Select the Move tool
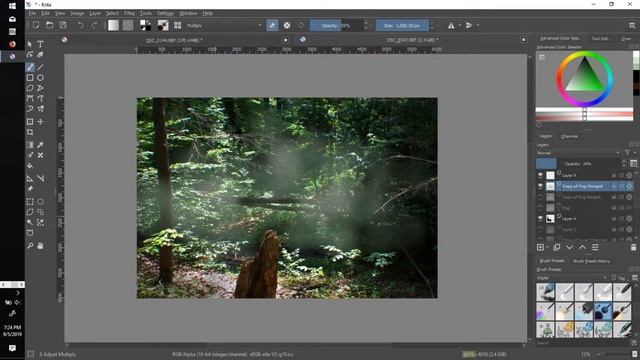Image resolution: width=640 pixels, height=360 pixels. coord(40,122)
